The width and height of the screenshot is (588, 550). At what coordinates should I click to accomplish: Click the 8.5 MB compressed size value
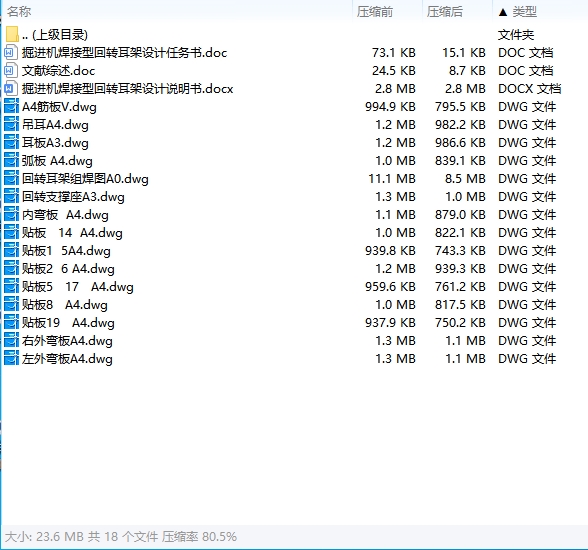[x=465, y=178]
